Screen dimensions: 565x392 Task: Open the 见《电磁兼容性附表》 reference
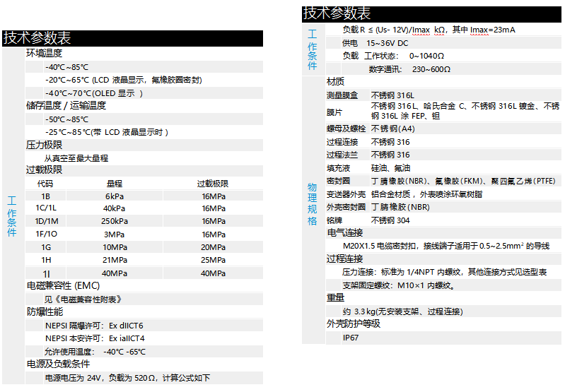pos(83,299)
